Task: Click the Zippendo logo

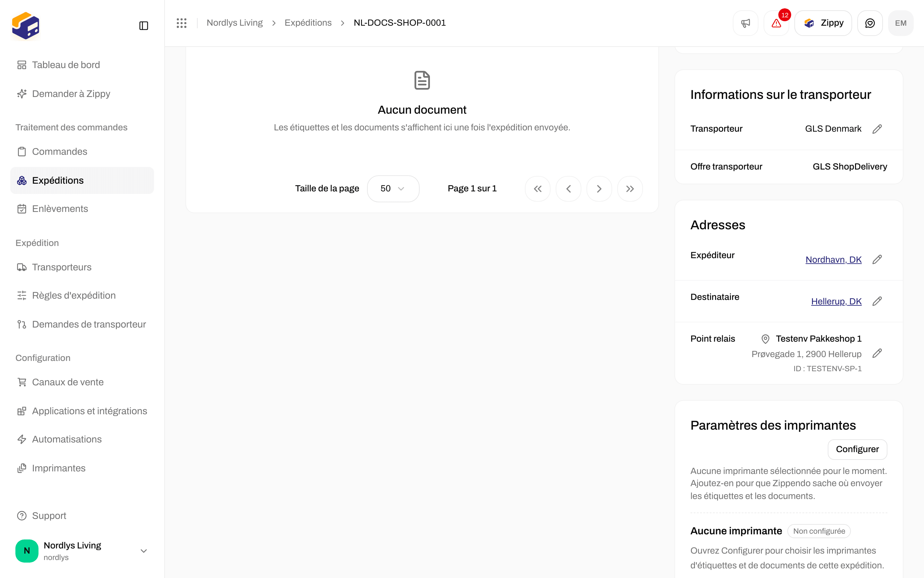Action: click(26, 26)
